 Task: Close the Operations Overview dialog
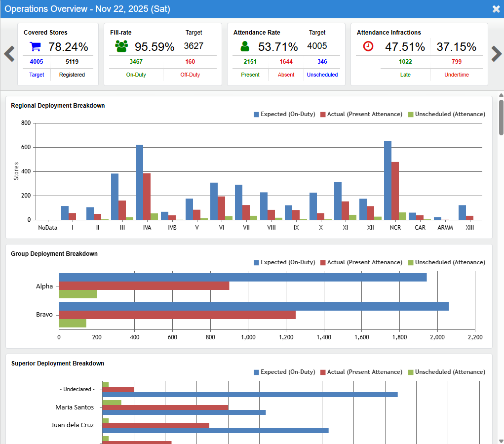tap(495, 8)
